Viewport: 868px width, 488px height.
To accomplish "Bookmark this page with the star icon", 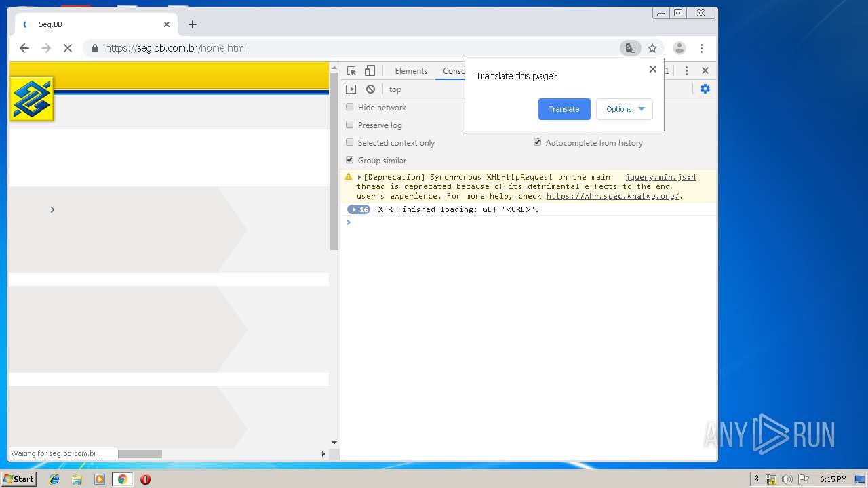I will tap(652, 48).
